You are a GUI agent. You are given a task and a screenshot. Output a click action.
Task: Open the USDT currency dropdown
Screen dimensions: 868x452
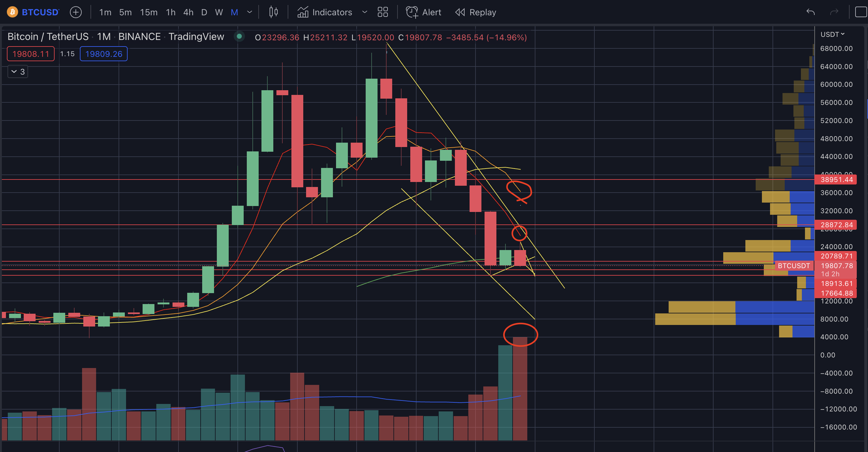(832, 34)
